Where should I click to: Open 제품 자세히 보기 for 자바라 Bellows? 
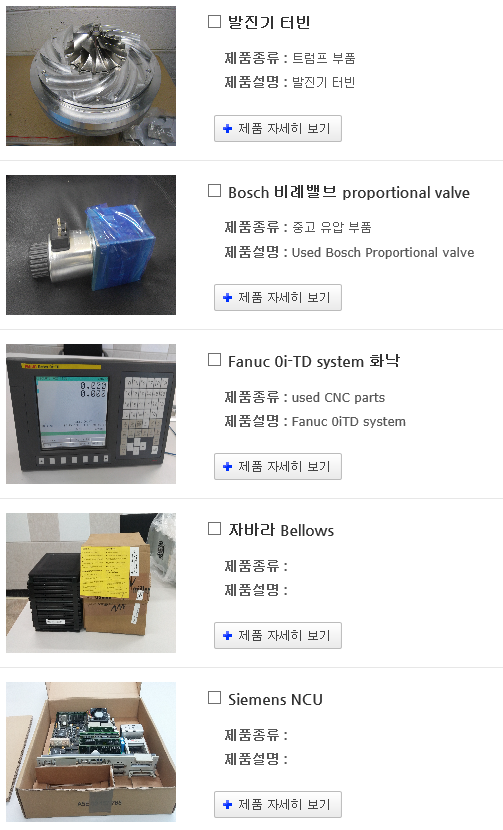278,635
